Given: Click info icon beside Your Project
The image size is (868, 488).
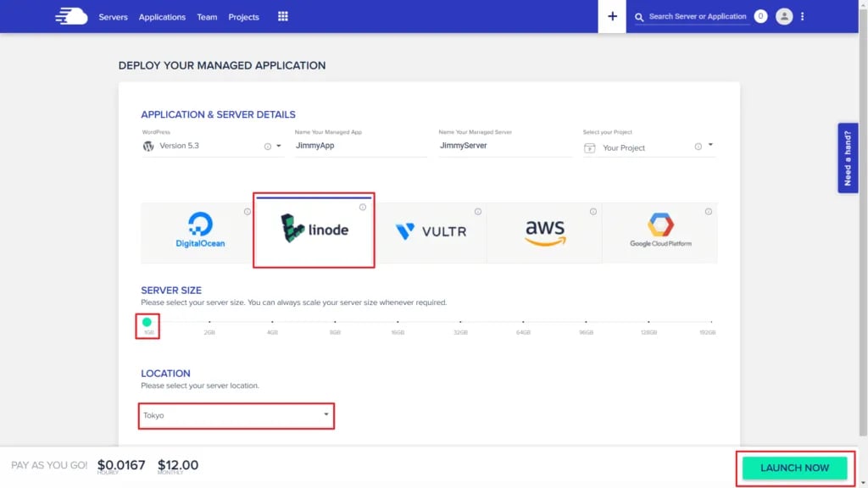Looking at the screenshot, I should click(x=698, y=147).
